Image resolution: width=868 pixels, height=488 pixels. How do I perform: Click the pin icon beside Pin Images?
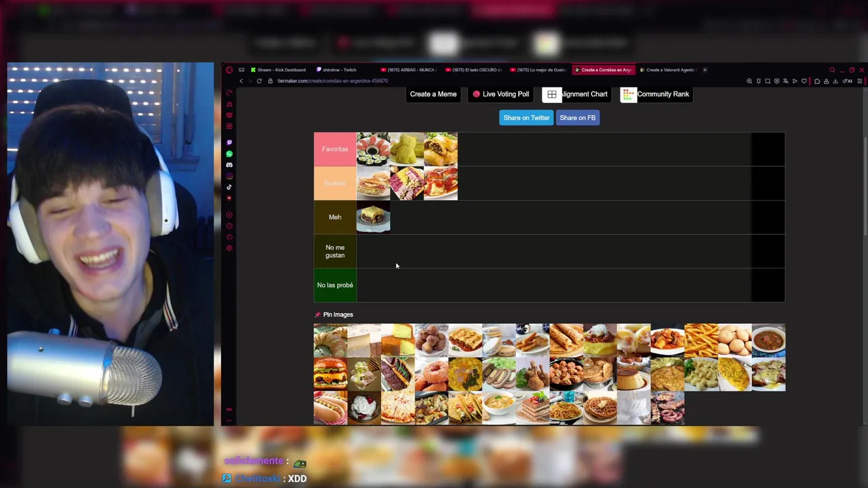(317, 314)
